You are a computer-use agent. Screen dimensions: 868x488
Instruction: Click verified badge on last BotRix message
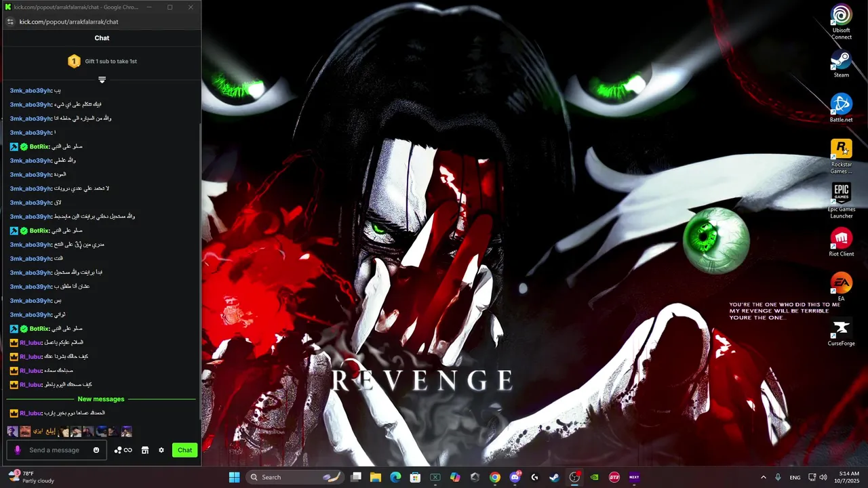pyautogui.click(x=24, y=329)
